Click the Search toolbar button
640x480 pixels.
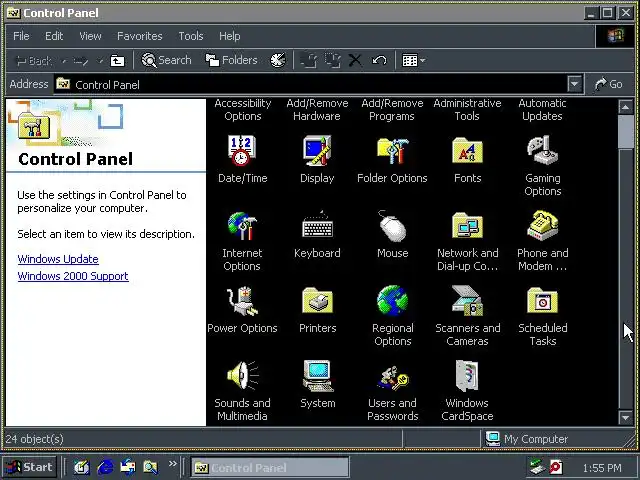click(x=166, y=60)
